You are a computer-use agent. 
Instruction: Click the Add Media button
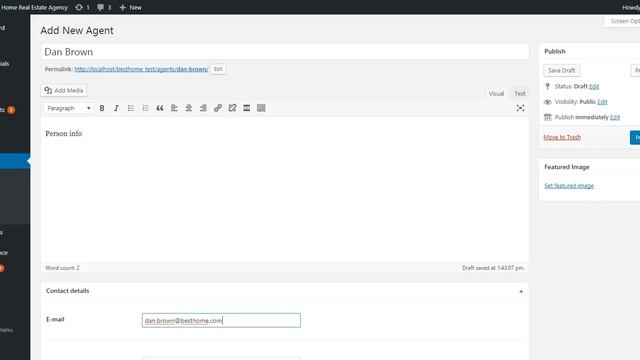click(x=64, y=90)
